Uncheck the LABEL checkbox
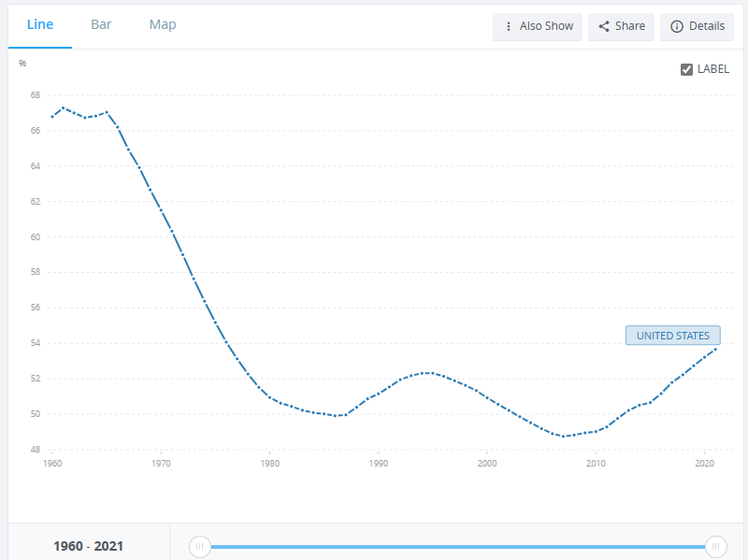 (686, 69)
